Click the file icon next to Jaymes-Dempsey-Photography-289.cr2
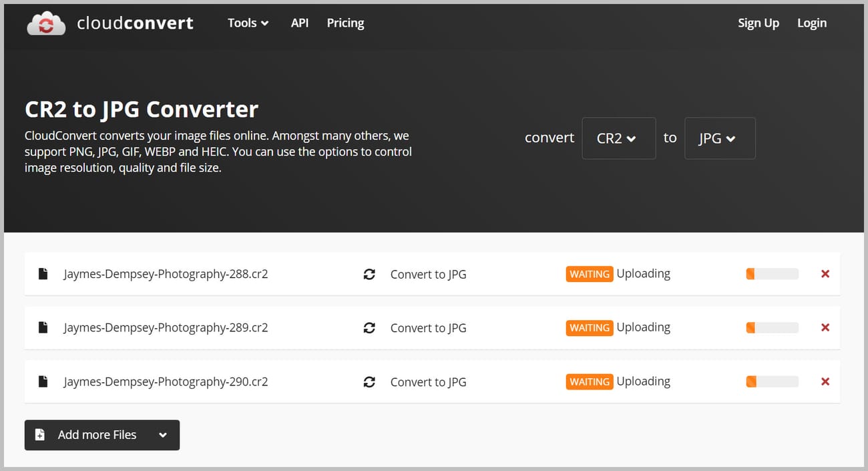The image size is (868, 471). [43, 327]
